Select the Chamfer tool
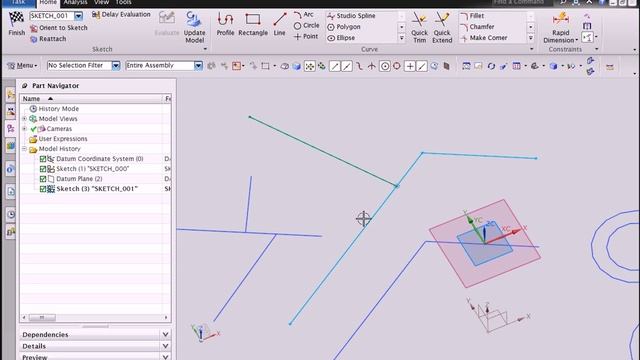The height and width of the screenshot is (360, 640). point(477,27)
